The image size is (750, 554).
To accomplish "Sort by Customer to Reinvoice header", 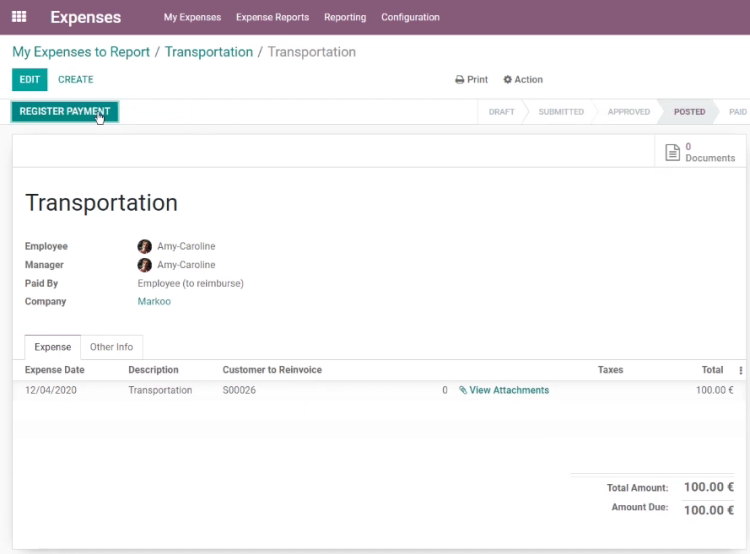I will coord(272,370).
